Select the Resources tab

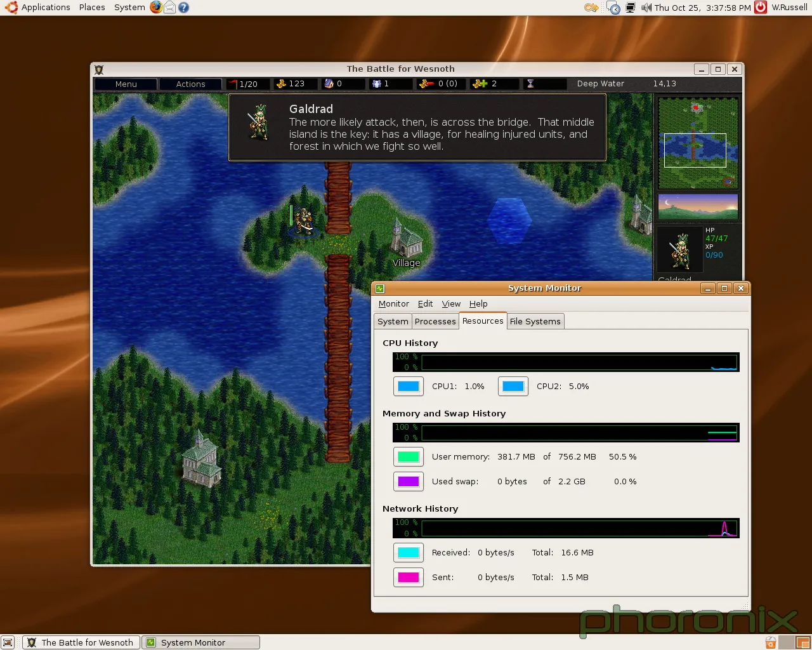[483, 321]
